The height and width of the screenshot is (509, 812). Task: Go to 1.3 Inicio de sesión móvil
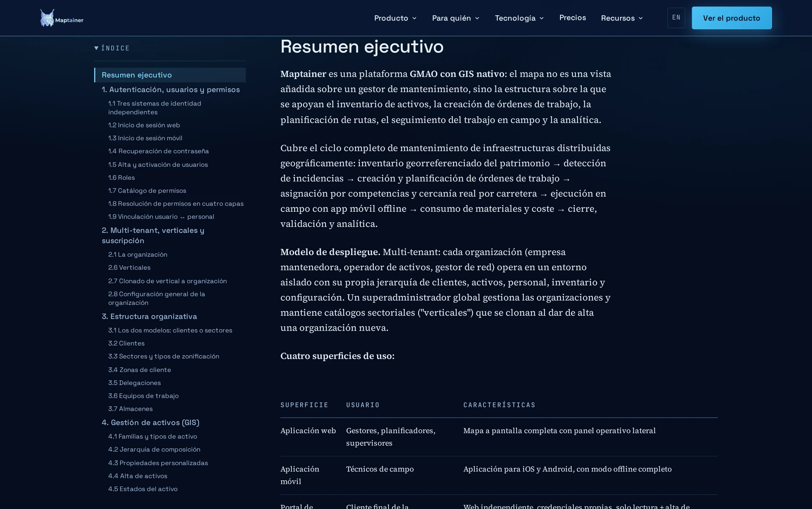[x=145, y=138]
